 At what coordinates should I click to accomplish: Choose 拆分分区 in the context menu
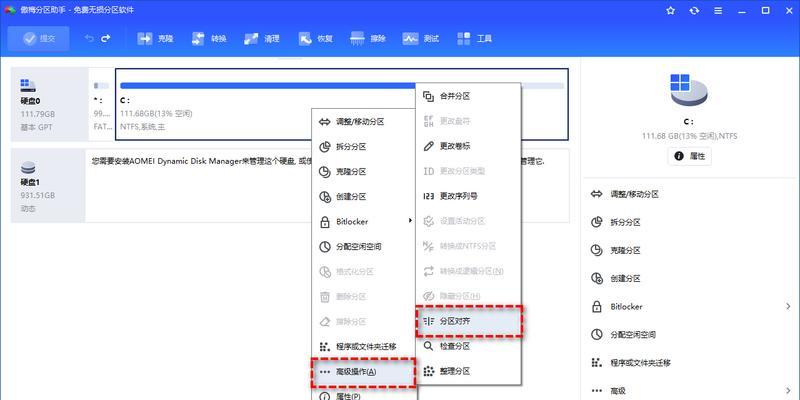(363, 147)
